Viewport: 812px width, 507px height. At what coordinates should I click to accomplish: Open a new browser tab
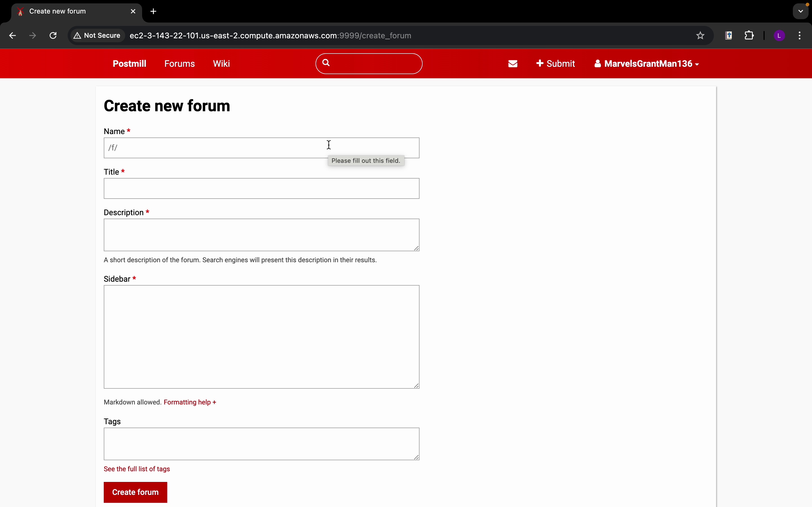[x=154, y=11]
